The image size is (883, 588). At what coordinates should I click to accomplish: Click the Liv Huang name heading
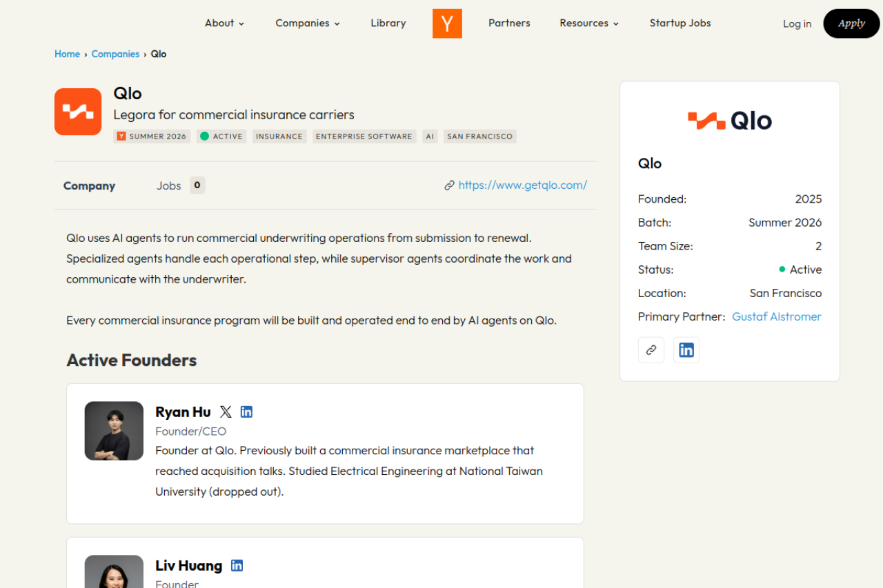pyautogui.click(x=188, y=566)
